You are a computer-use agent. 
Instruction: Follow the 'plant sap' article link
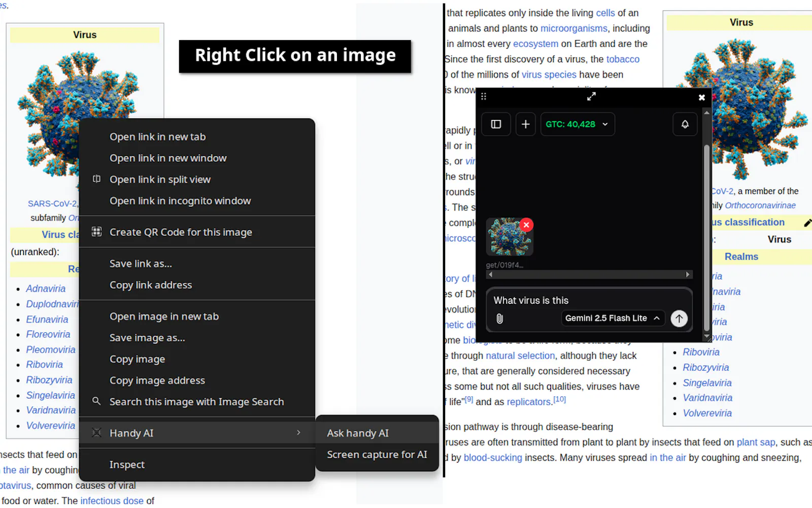point(756,442)
